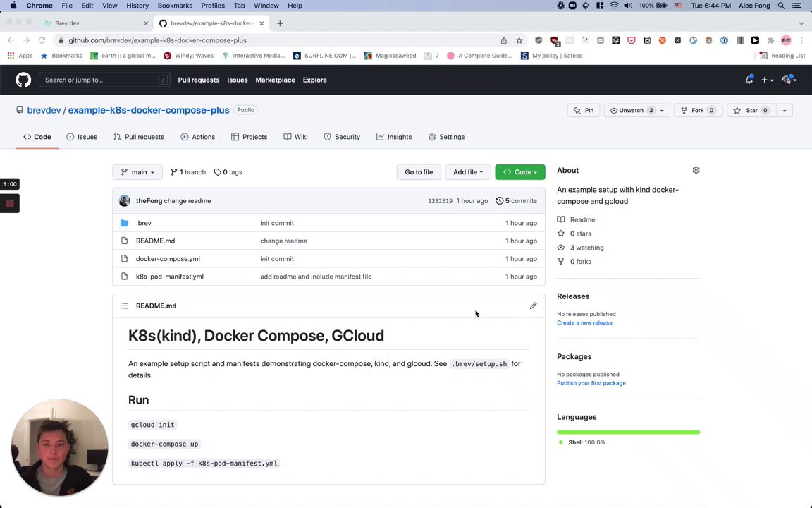Open a new Chrome tab with plus
Viewport: 812px width, 508px height.
(x=280, y=23)
